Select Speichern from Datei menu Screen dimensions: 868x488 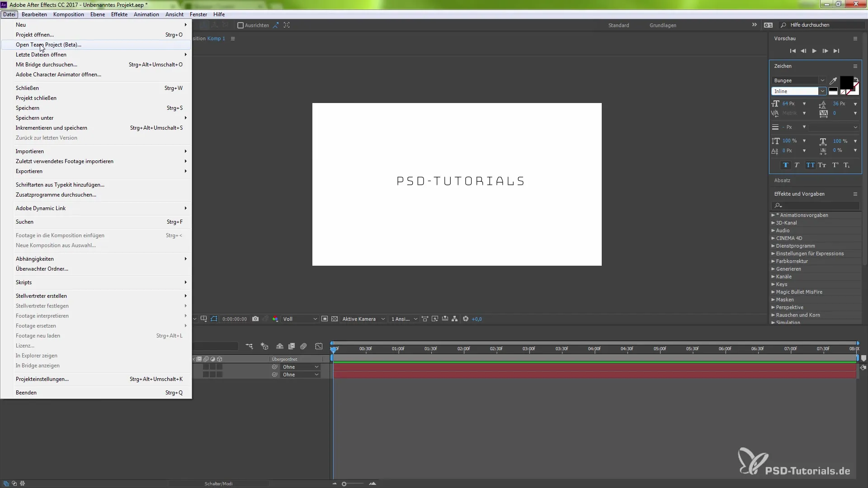tap(96, 108)
